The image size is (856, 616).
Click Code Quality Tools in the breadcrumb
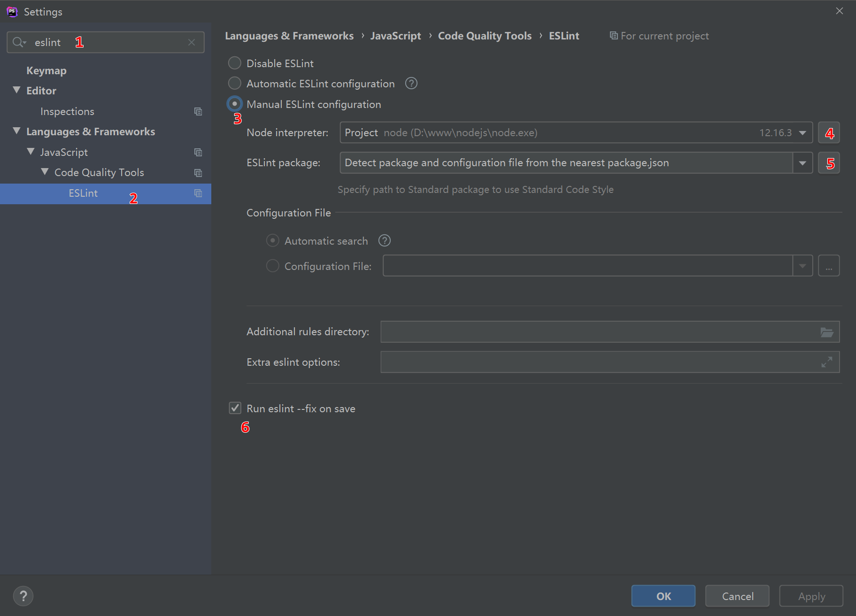(485, 36)
